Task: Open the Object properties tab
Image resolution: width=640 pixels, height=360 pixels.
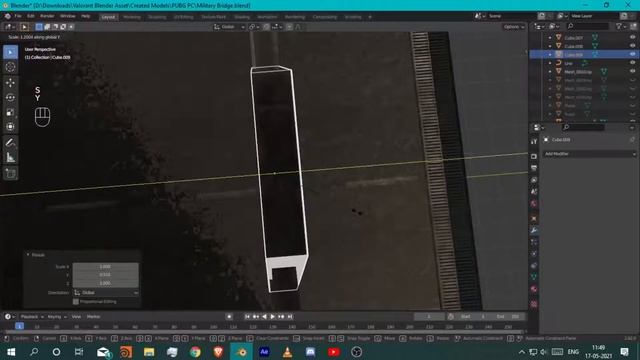Action: click(534, 219)
